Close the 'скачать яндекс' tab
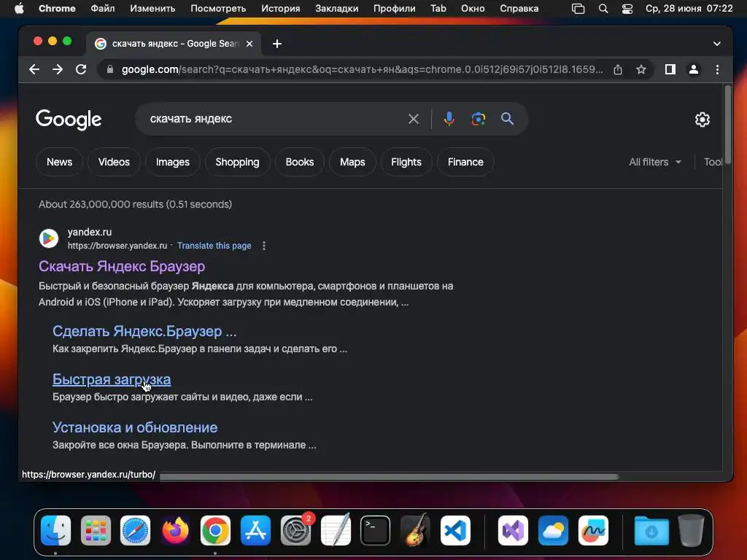Screen dimensions: 747x560 [x=249, y=44]
